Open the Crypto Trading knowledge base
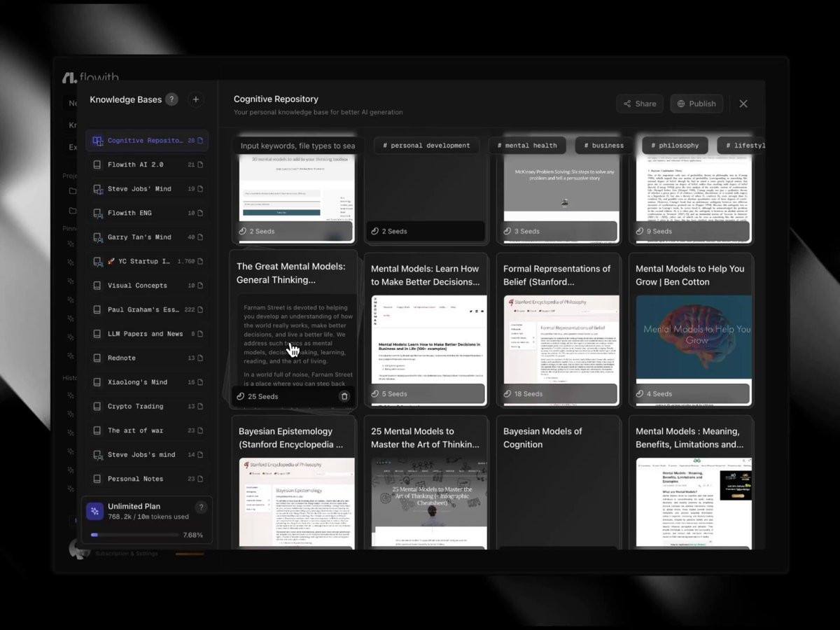Viewport: 840px width, 630px height. [147, 407]
